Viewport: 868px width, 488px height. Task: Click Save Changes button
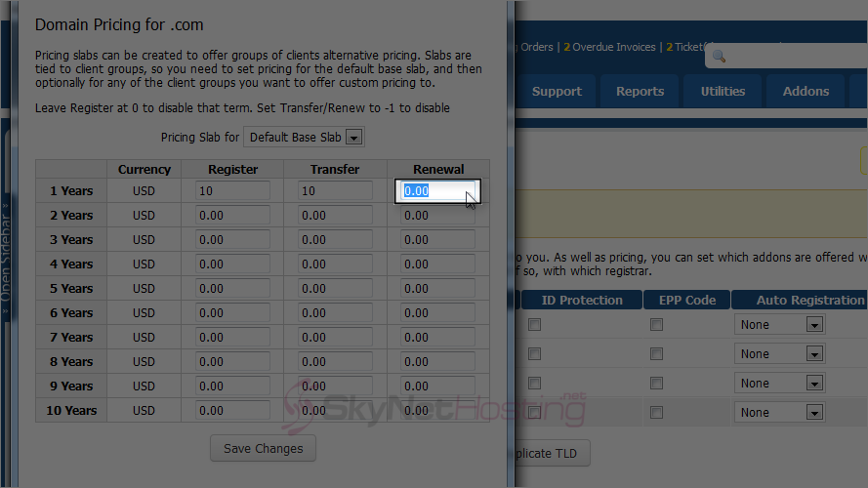click(263, 448)
